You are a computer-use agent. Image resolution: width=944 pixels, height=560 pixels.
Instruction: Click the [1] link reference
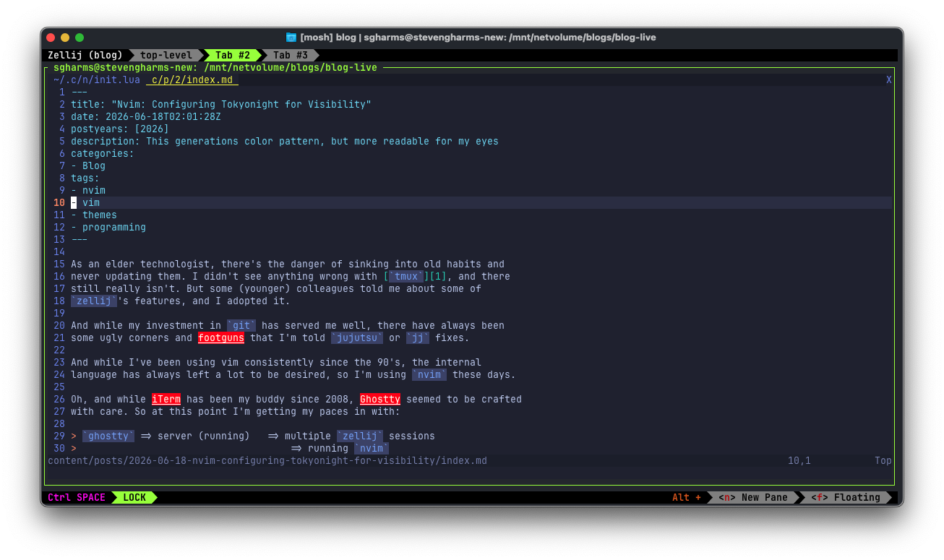point(438,276)
